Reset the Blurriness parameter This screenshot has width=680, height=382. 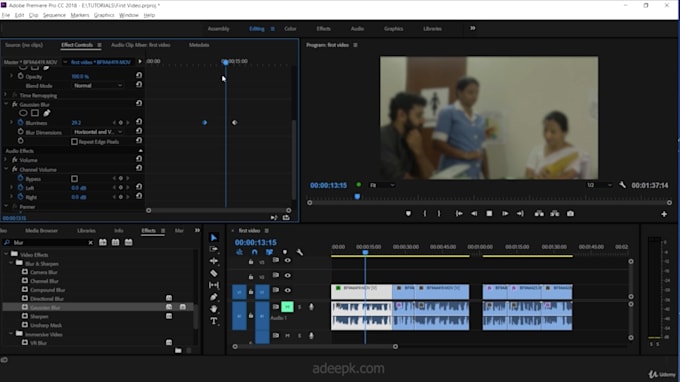click(139, 122)
